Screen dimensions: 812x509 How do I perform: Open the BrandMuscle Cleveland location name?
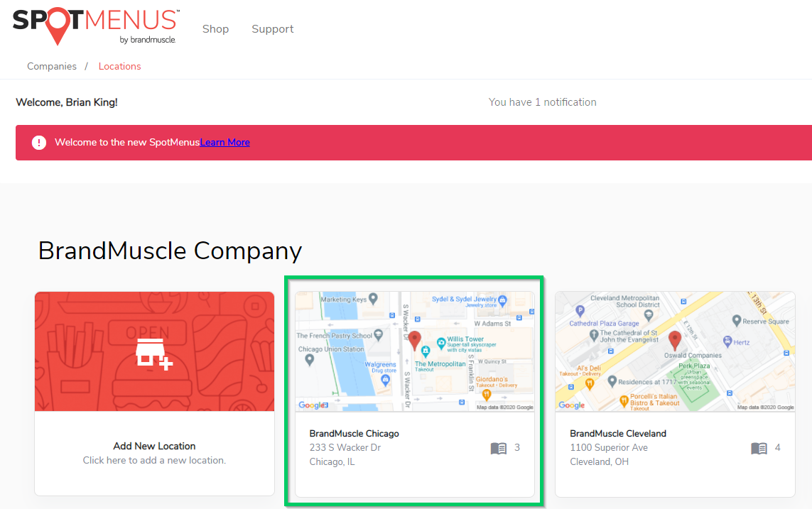(x=618, y=434)
